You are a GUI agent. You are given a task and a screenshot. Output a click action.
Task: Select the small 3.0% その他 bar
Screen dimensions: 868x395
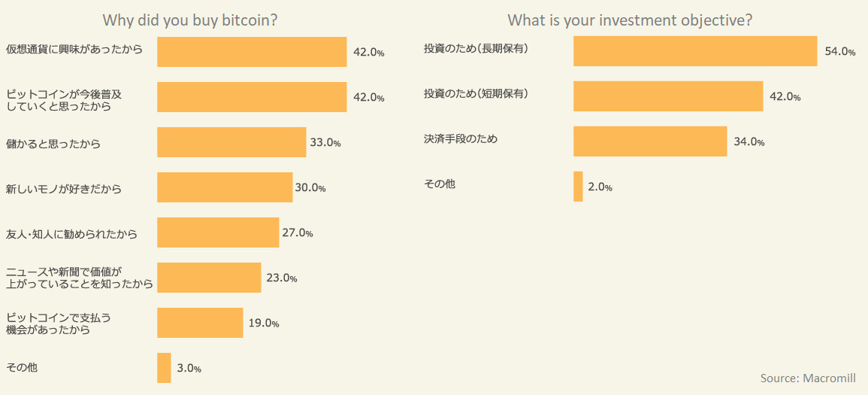(x=164, y=368)
